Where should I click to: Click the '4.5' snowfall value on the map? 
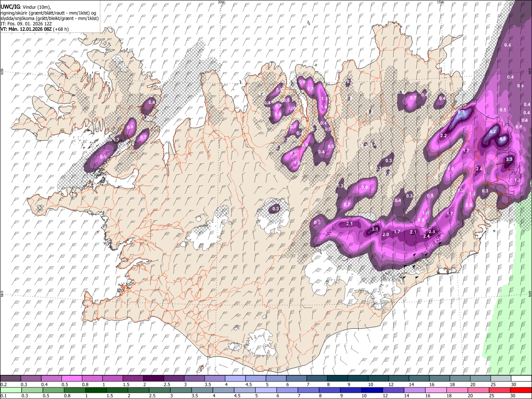point(502,139)
